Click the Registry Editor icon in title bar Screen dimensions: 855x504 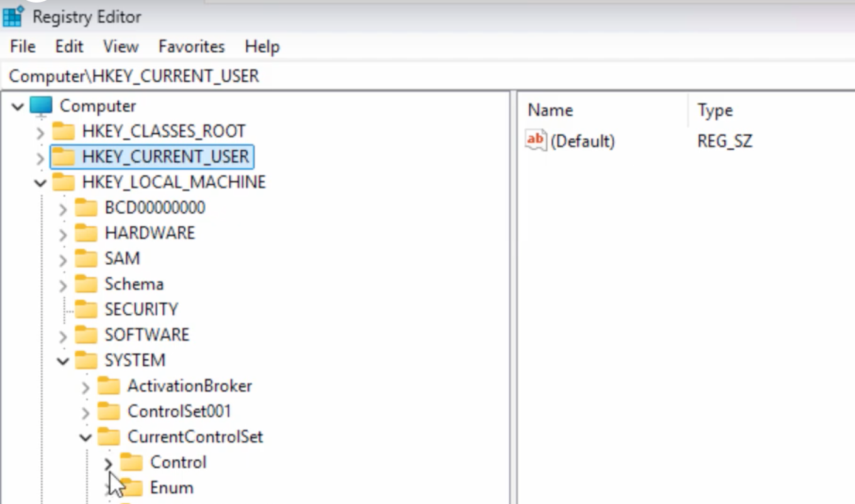(13, 16)
